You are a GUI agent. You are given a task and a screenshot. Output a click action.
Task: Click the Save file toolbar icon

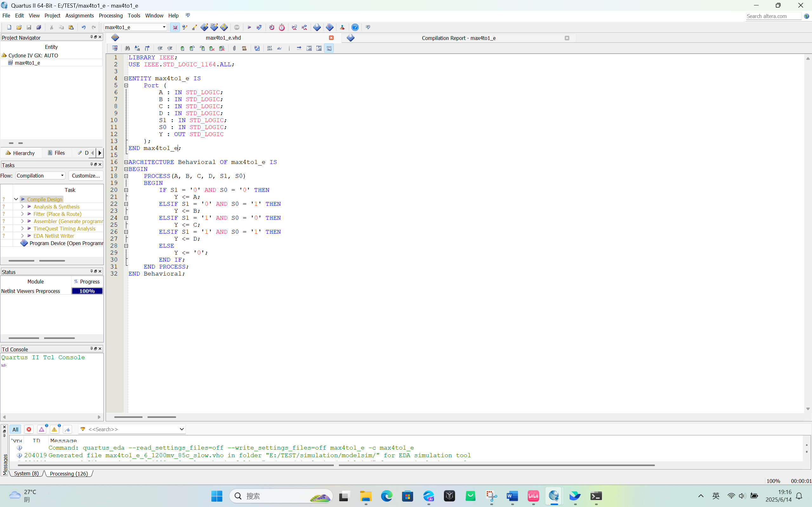point(29,27)
